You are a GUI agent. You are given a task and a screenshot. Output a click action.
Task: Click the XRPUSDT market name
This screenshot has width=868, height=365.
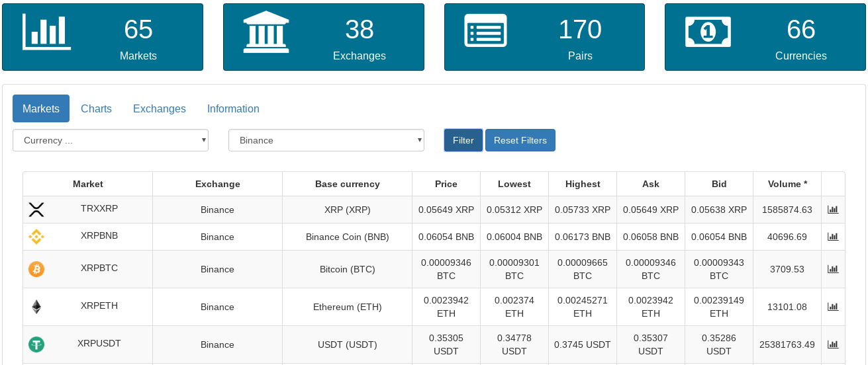[x=99, y=343]
